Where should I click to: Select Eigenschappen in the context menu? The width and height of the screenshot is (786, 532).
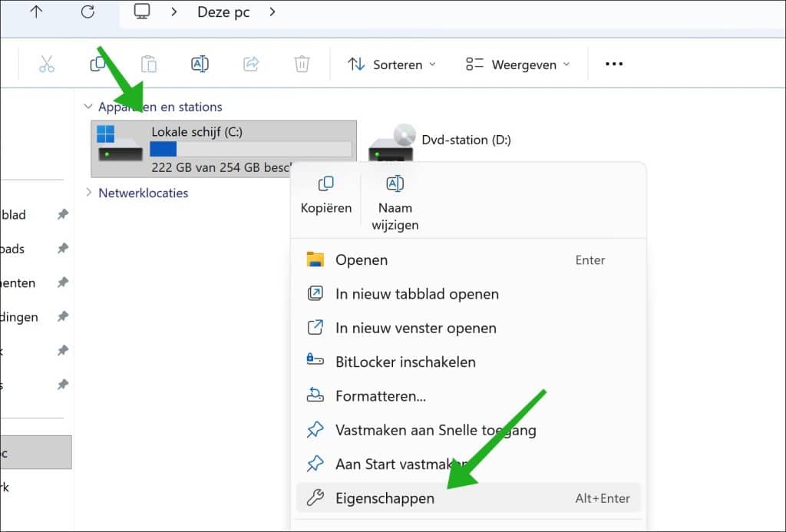[385, 498]
